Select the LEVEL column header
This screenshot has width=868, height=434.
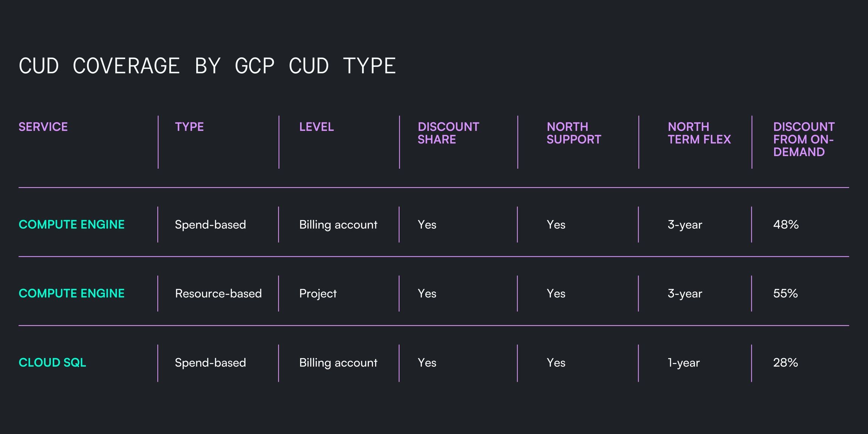[316, 127]
